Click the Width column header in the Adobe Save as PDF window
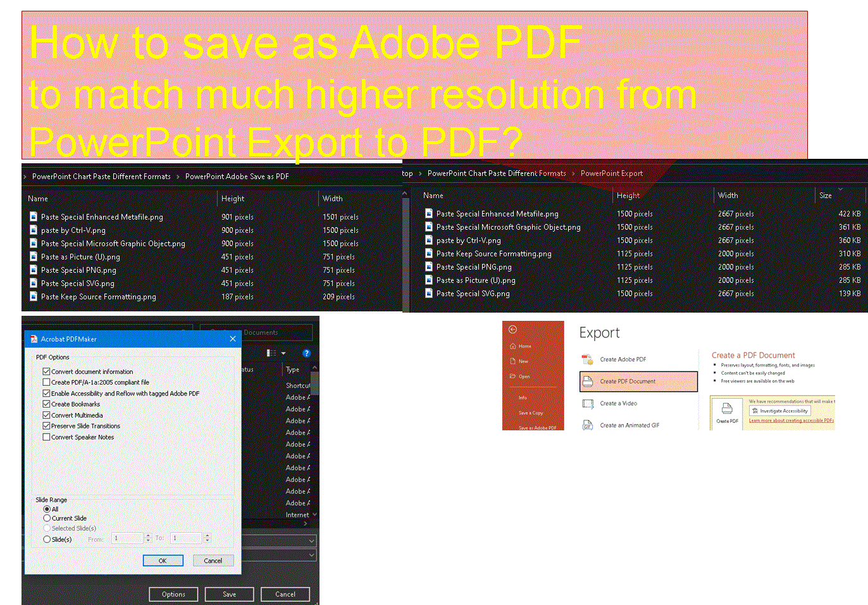This screenshot has width=868, height=605. coord(333,199)
